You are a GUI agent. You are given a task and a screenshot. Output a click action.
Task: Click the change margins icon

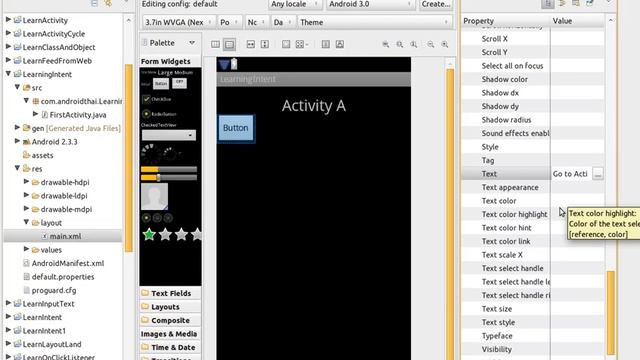click(286, 44)
